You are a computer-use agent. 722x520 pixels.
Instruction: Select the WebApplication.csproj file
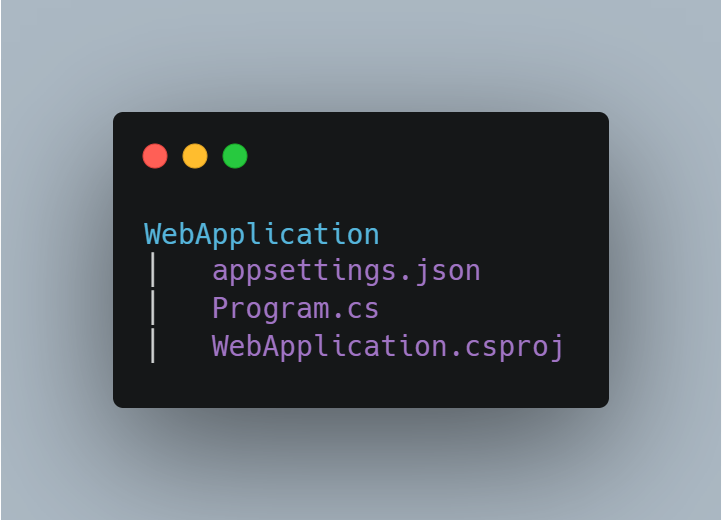click(x=387, y=346)
